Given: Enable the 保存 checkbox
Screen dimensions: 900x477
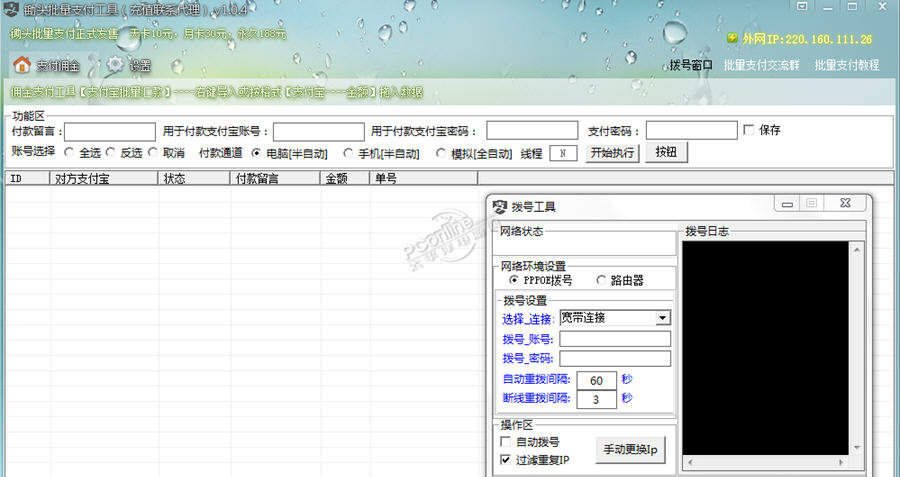Looking at the screenshot, I should click(x=749, y=130).
